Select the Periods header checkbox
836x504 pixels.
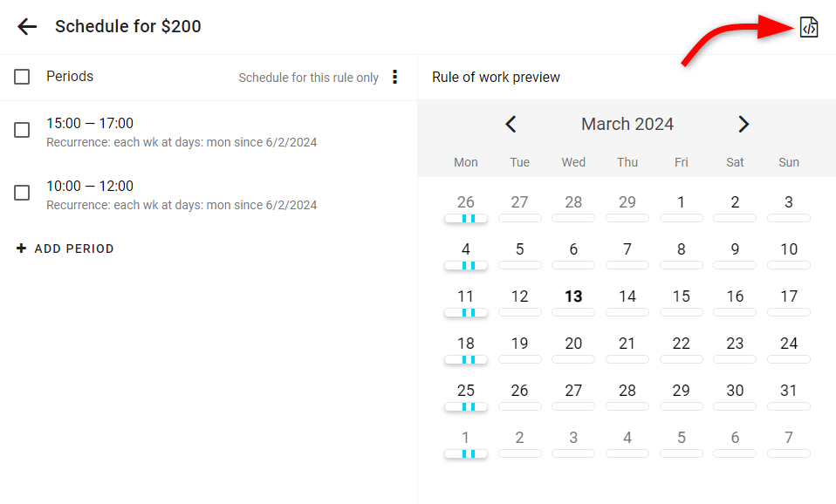22,77
